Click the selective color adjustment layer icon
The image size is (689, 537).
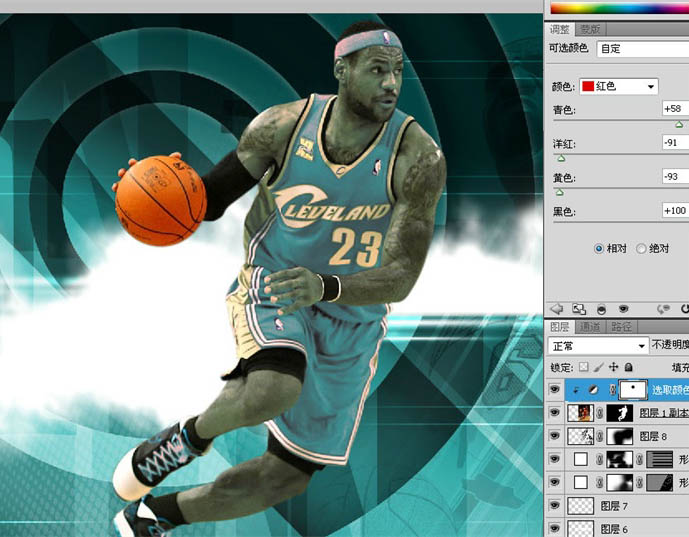(593, 390)
